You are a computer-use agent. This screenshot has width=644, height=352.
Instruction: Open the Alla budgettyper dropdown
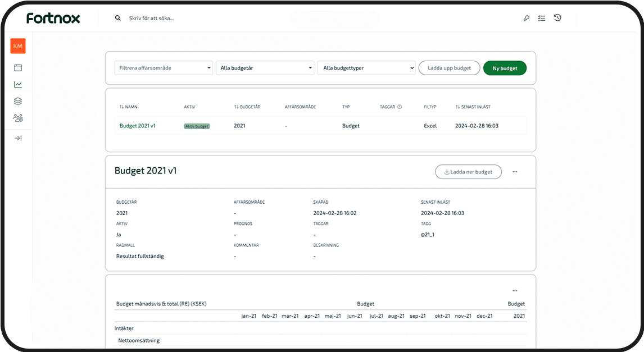pos(366,68)
